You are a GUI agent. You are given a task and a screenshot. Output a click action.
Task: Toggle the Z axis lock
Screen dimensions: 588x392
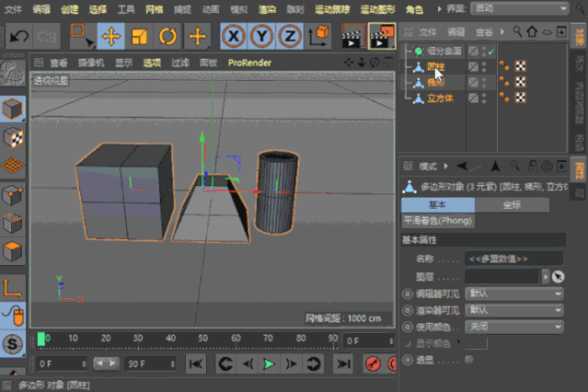290,37
